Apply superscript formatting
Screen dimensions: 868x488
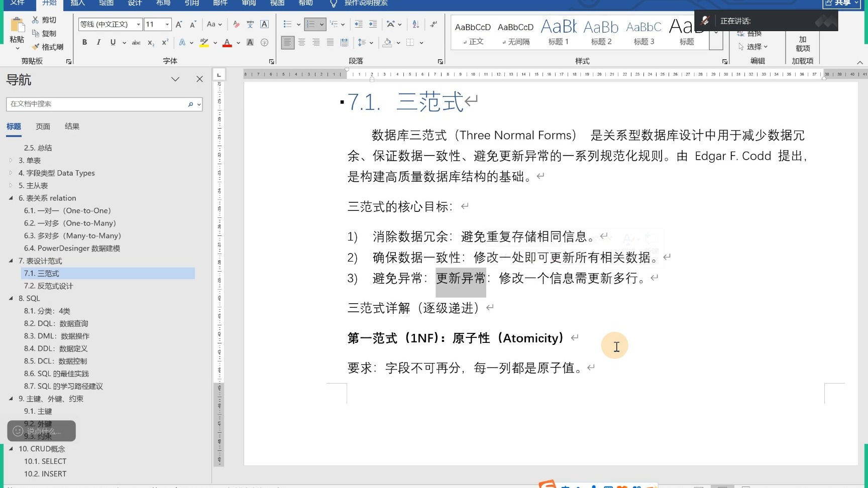(x=165, y=43)
